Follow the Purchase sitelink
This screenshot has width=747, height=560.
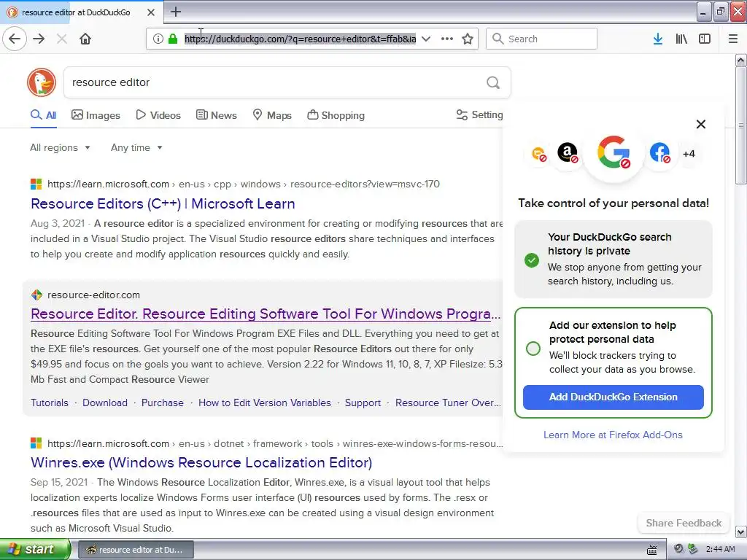point(163,402)
